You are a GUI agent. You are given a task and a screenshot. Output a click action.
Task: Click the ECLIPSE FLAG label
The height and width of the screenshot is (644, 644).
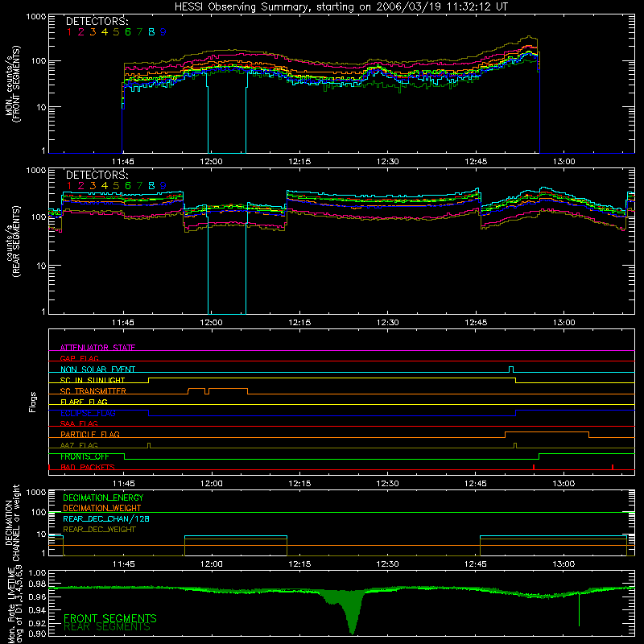click(x=88, y=413)
